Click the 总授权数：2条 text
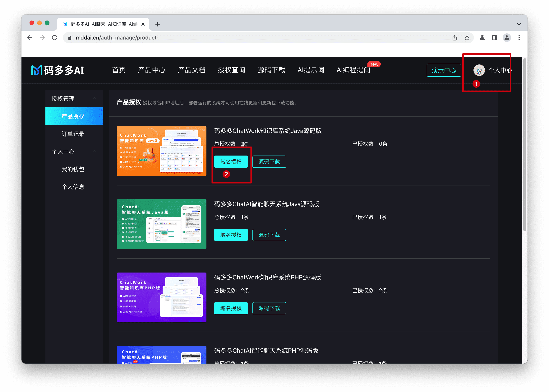 (x=232, y=290)
